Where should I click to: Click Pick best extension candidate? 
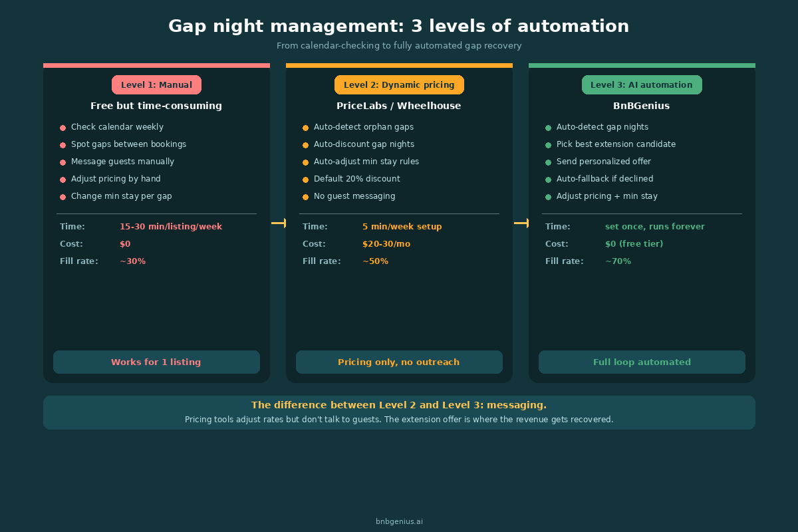pos(616,144)
